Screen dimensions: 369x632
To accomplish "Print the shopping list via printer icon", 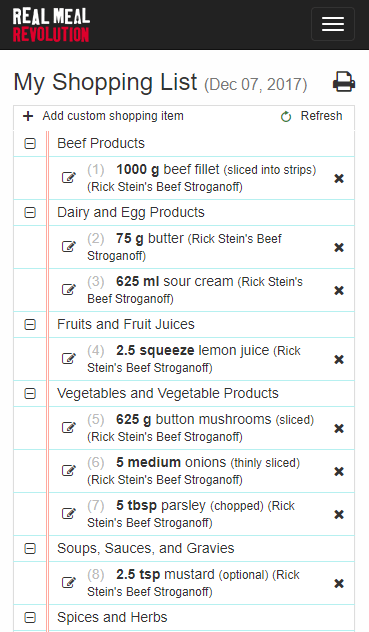I will (x=344, y=82).
